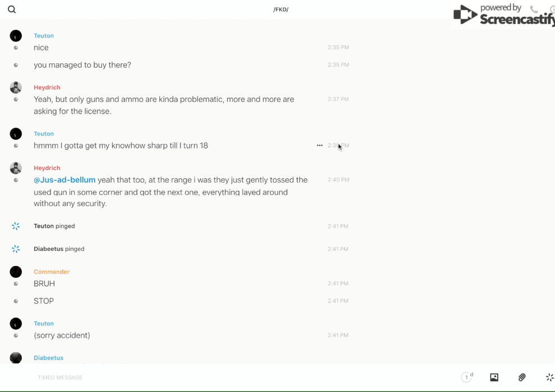Click in the Timed Message input field
555x392 pixels.
[x=224, y=377]
